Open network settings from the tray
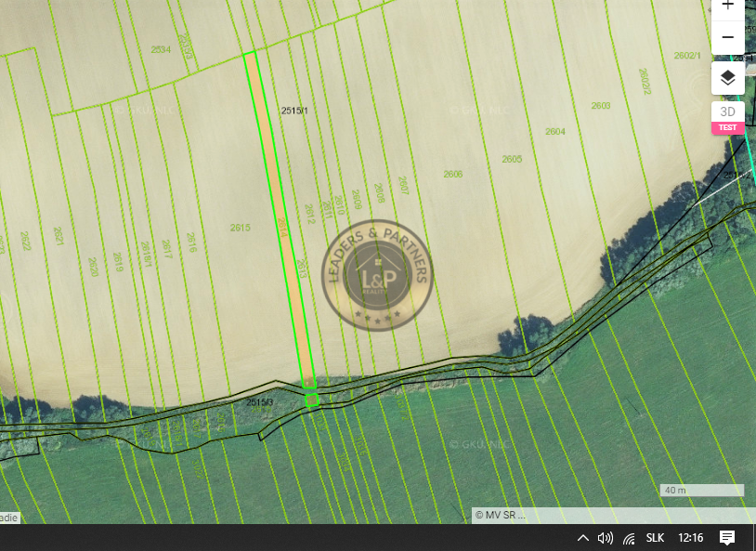The width and height of the screenshot is (756, 551). coord(629,538)
